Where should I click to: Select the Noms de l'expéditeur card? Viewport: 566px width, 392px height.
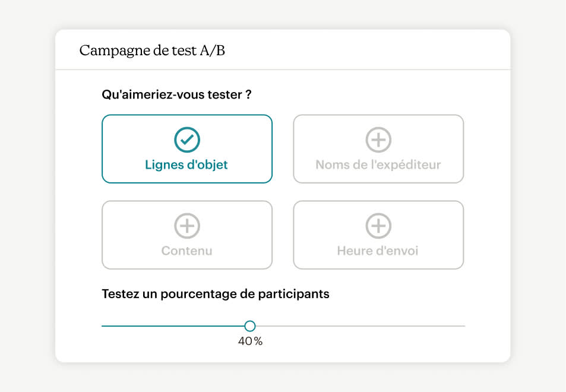(378, 148)
